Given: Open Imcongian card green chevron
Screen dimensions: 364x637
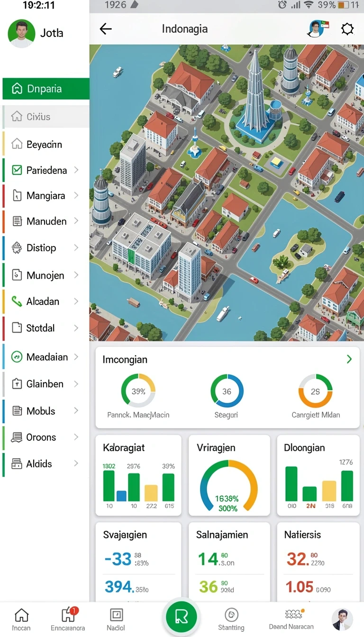Looking at the screenshot, I should [x=349, y=359].
